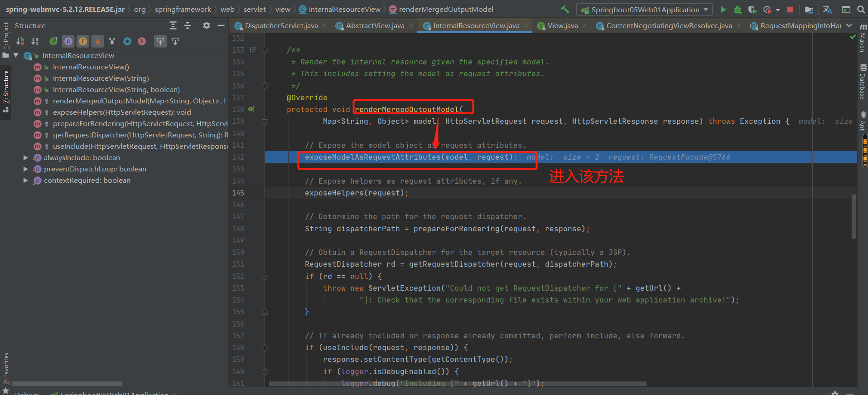The image size is (868, 395).
Task: Toggle Autoscroll to Source in Structure
Action: (160, 41)
